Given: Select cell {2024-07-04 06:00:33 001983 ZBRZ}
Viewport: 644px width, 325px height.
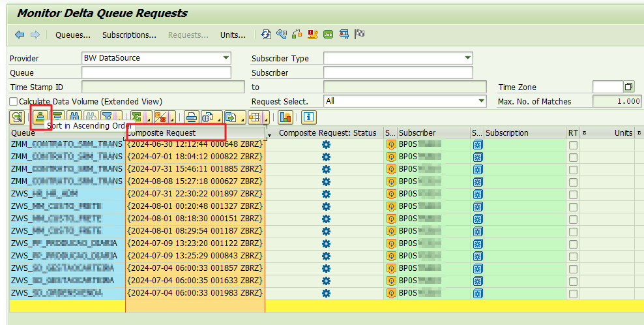Looking at the screenshot, I should click(195, 293).
